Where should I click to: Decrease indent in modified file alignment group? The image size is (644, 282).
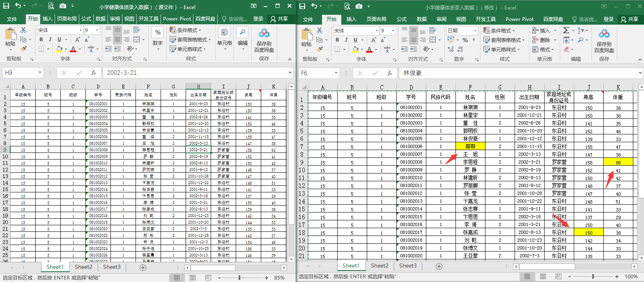point(405,49)
